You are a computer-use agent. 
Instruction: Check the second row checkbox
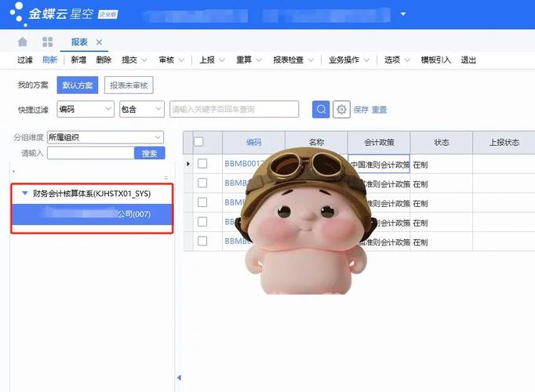click(202, 183)
